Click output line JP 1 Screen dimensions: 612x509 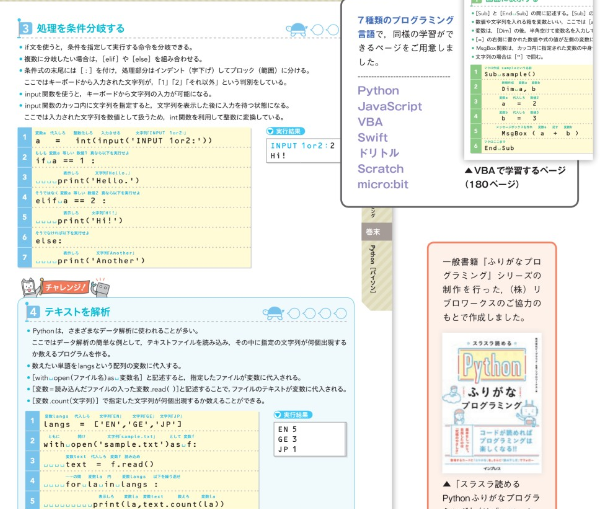pos(287,450)
